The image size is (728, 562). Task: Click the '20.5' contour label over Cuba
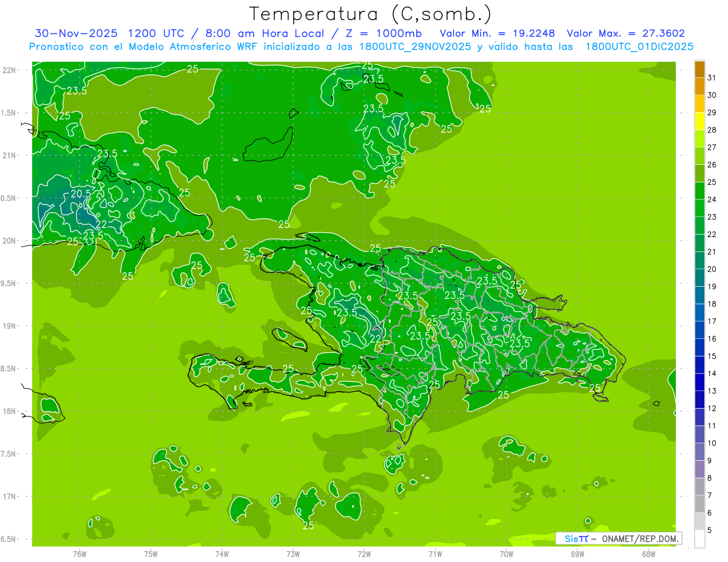click(81, 193)
